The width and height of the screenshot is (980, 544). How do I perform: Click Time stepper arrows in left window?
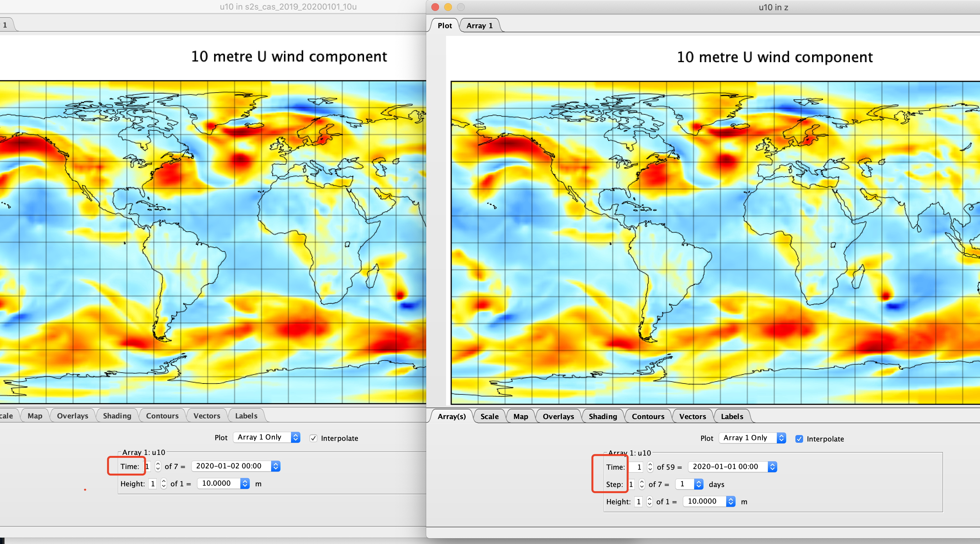coord(158,466)
